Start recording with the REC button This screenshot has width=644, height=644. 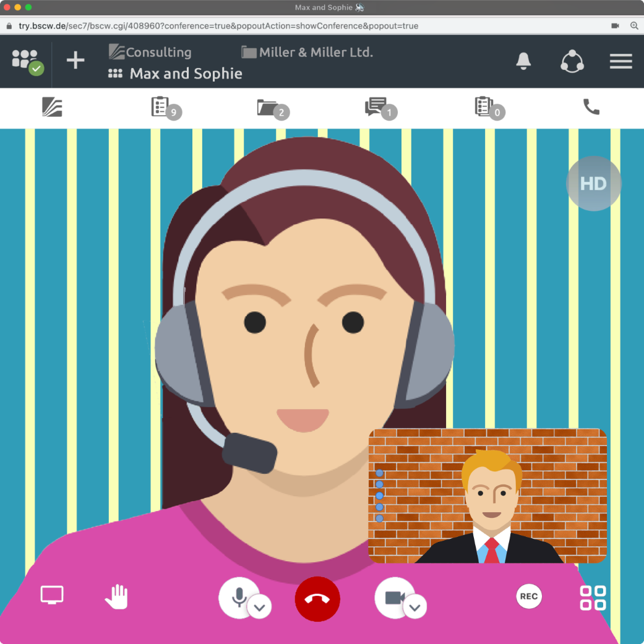click(x=529, y=596)
